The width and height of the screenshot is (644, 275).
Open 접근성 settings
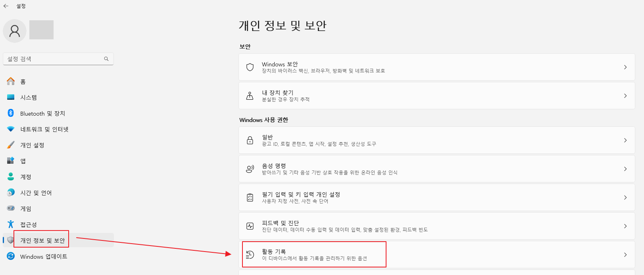(58, 225)
